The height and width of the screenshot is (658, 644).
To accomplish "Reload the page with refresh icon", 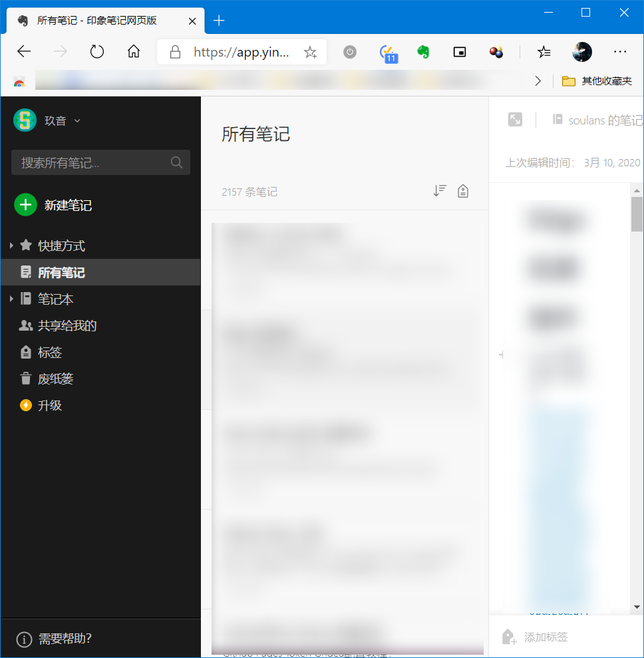I will (x=97, y=52).
